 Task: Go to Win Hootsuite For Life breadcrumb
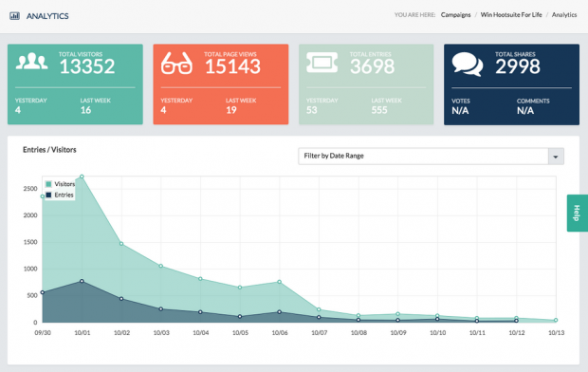pyautogui.click(x=511, y=15)
